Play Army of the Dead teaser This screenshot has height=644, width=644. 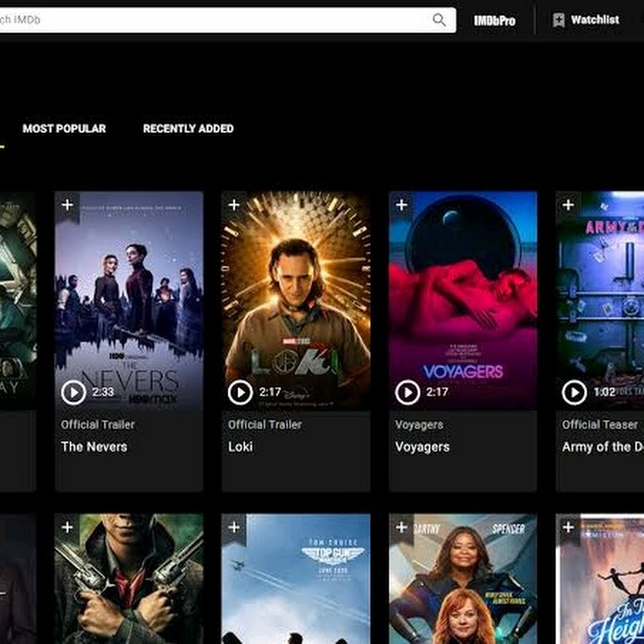click(574, 393)
